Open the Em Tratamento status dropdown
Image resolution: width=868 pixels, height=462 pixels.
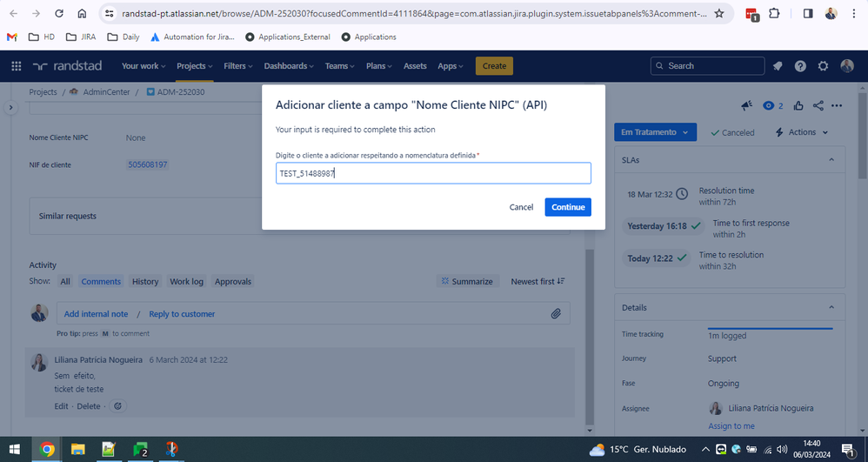(655, 132)
